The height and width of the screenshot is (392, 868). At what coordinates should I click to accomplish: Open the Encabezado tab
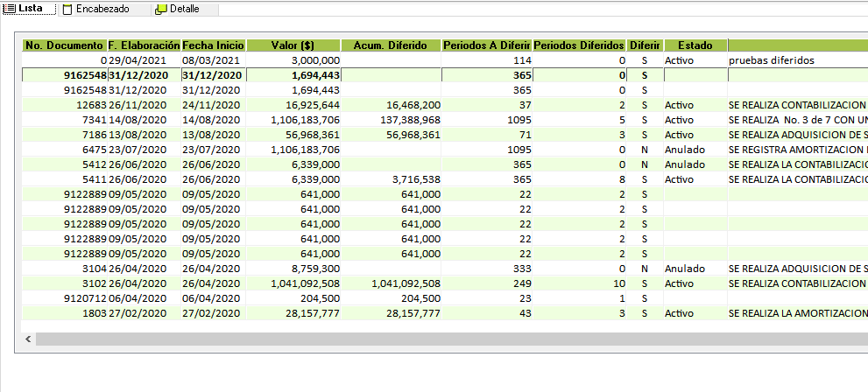[102, 10]
